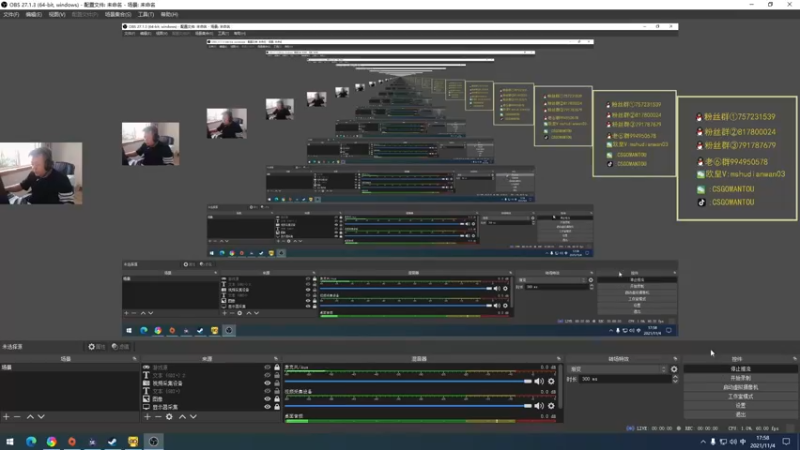Image resolution: width=800 pixels, height=450 pixels.
Task: Open the colorful browser taskbar icon
Action: click(52, 441)
